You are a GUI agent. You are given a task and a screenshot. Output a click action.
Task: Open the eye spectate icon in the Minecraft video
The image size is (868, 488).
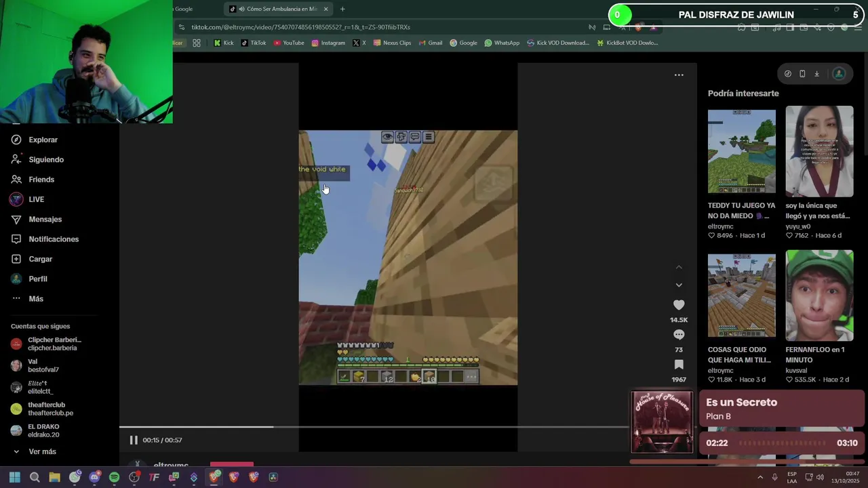pyautogui.click(x=387, y=137)
